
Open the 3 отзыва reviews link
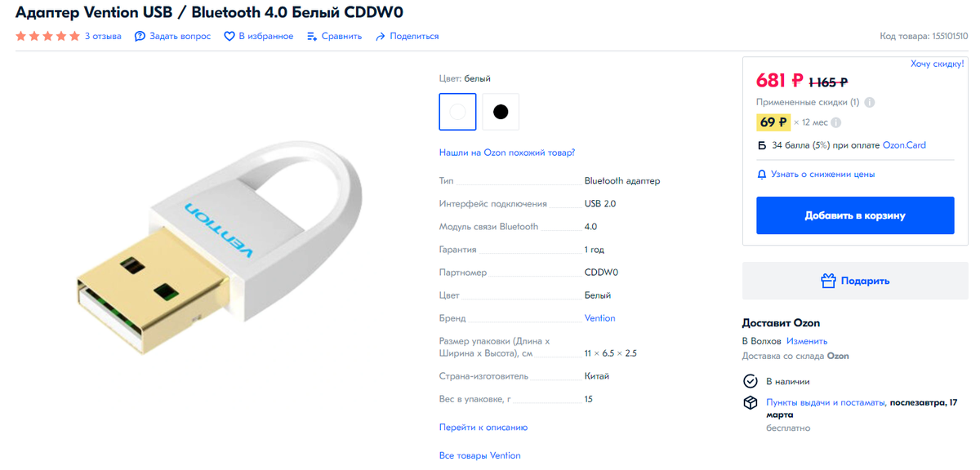(103, 36)
